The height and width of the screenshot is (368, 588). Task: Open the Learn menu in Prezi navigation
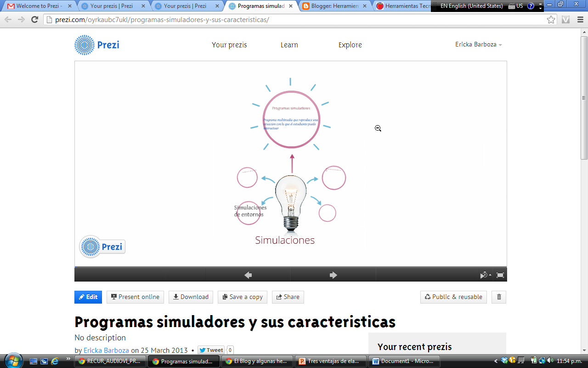[x=289, y=45]
